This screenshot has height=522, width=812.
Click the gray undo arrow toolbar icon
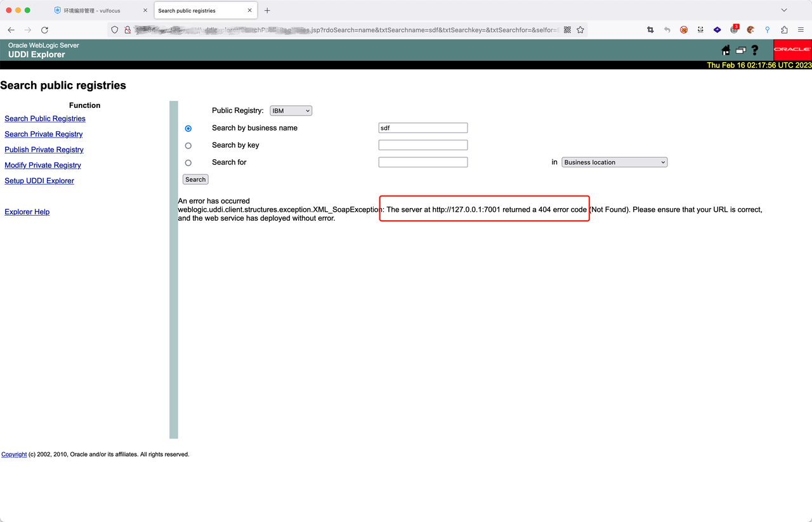[x=667, y=30]
